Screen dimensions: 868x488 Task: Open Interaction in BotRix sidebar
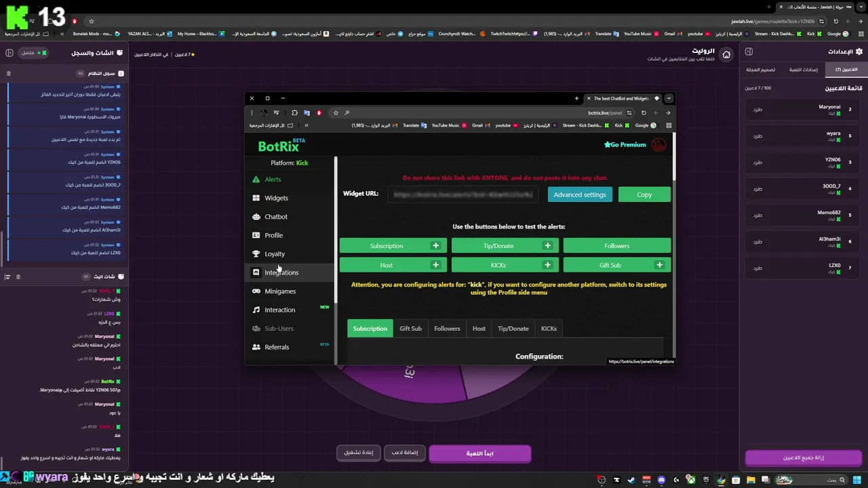[x=279, y=310]
